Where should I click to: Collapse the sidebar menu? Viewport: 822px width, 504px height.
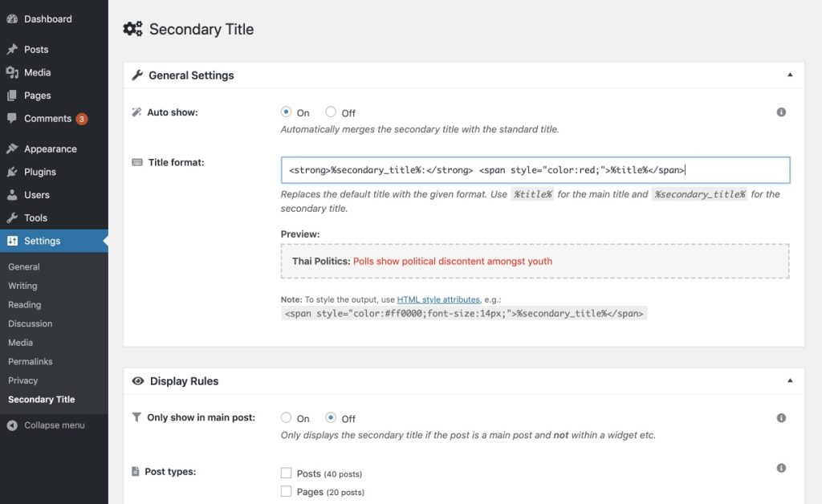click(x=47, y=425)
